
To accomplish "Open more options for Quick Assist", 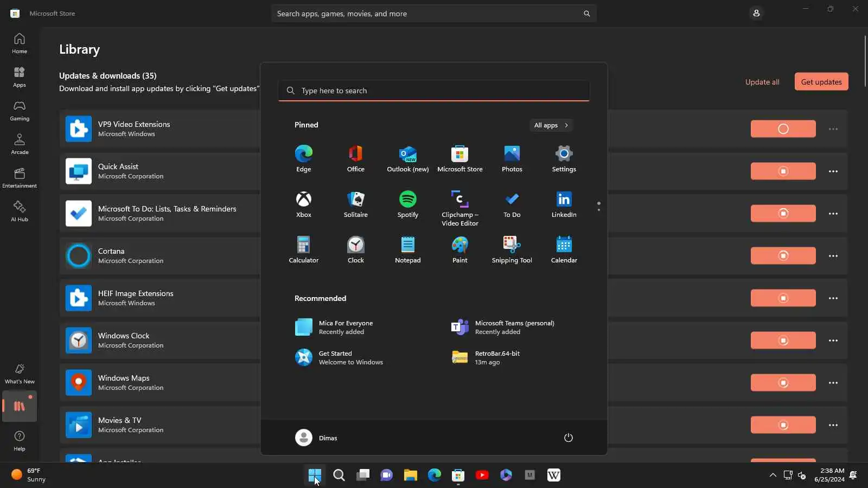I will [x=833, y=171].
